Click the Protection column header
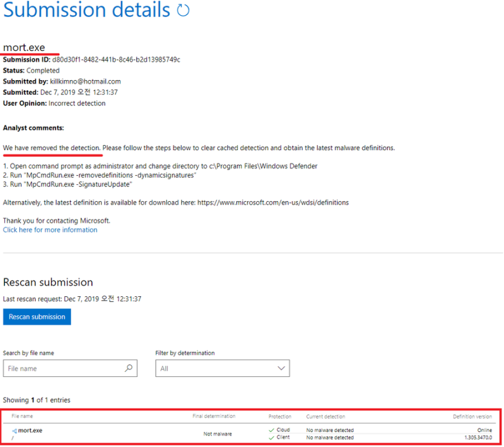The image size is (504, 447). [280, 417]
